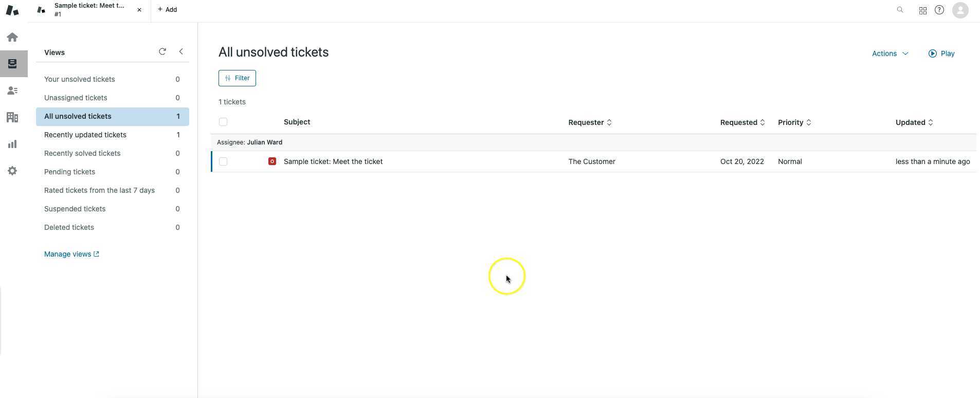The width and height of the screenshot is (980, 398).
Task: Click the 1 tickets count label
Action: (232, 102)
